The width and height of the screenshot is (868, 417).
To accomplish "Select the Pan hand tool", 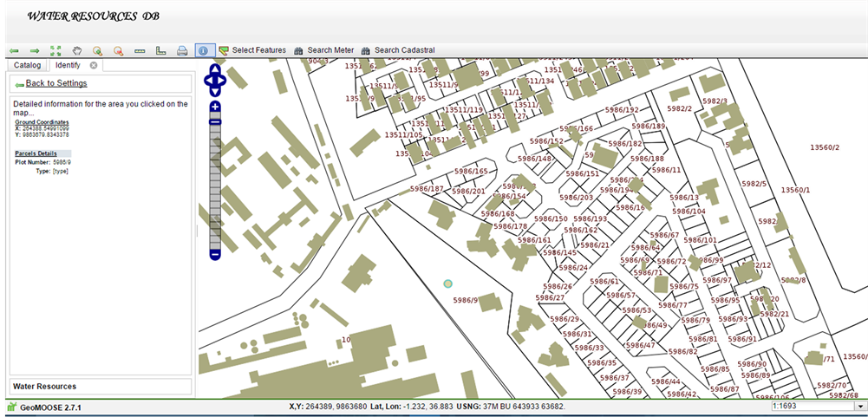I will pyautogui.click(x=77, y=51).
